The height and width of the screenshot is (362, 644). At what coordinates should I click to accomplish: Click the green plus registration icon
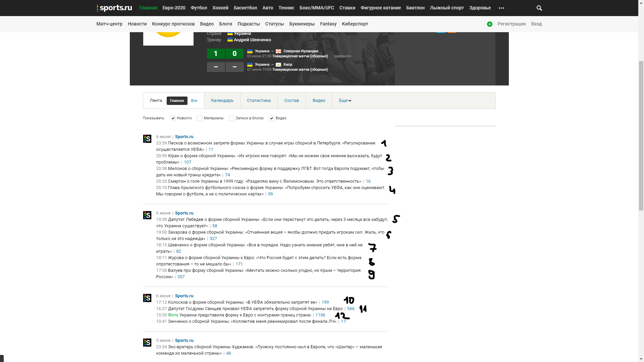click(490, 24)
